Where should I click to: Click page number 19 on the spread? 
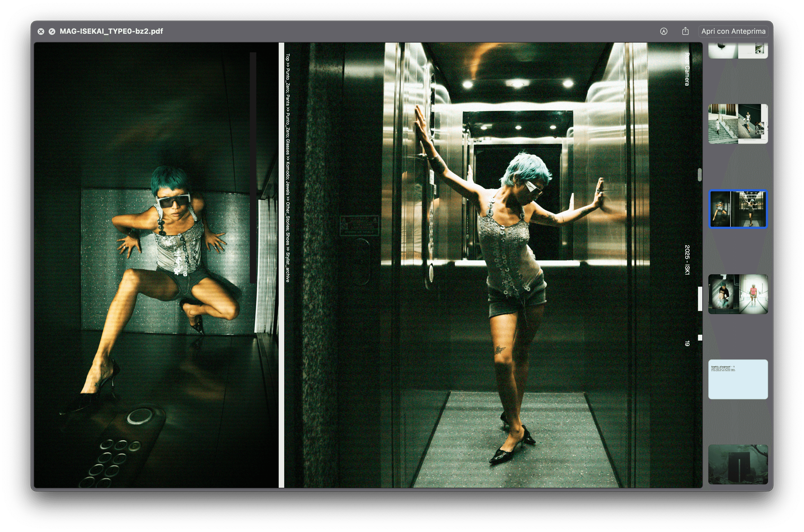687,344
